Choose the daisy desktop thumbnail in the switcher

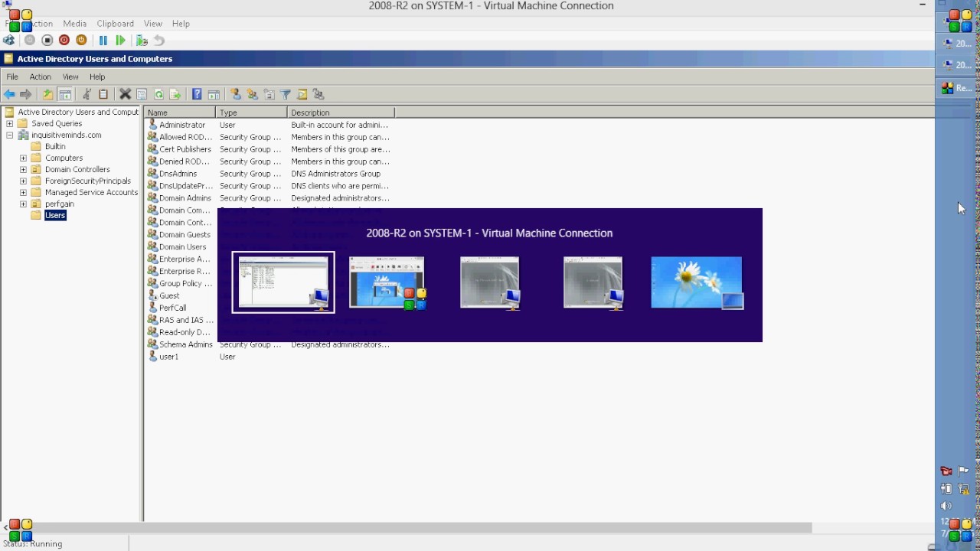[x=697, y=282]
